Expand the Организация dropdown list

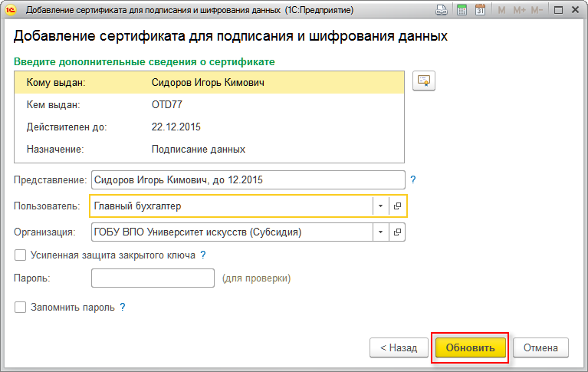[x=380, y=232]
